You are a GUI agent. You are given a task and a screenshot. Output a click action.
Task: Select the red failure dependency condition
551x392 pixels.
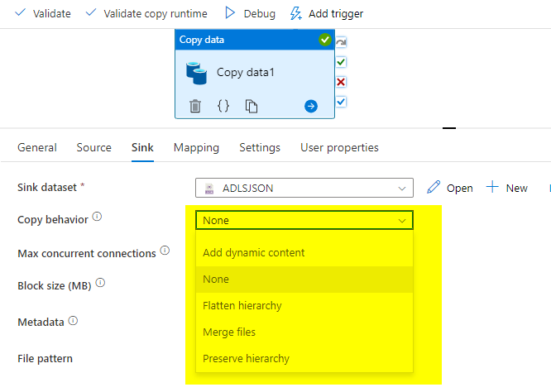coord(341,82)
